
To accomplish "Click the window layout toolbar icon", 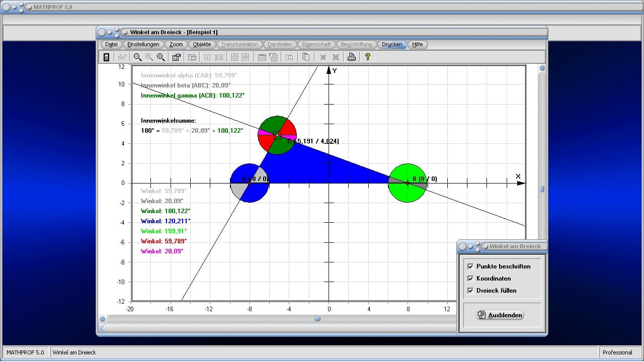I will [x=192, y=57].
